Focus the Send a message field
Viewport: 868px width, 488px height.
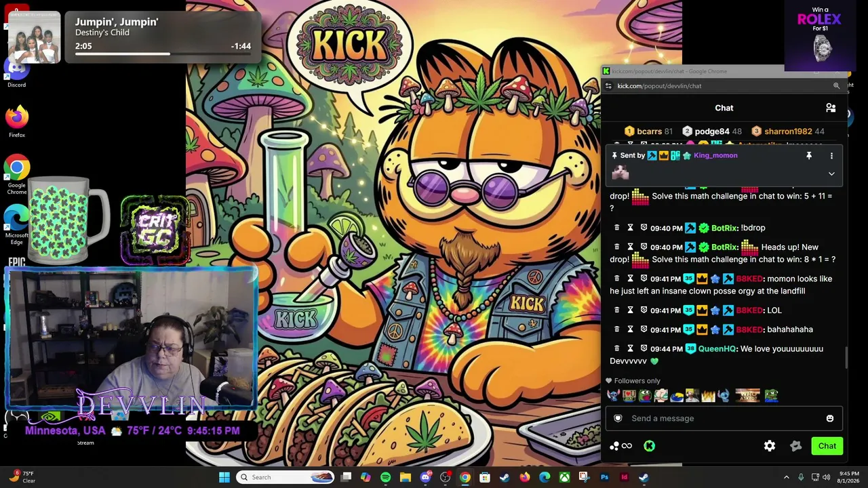(724, 418)
